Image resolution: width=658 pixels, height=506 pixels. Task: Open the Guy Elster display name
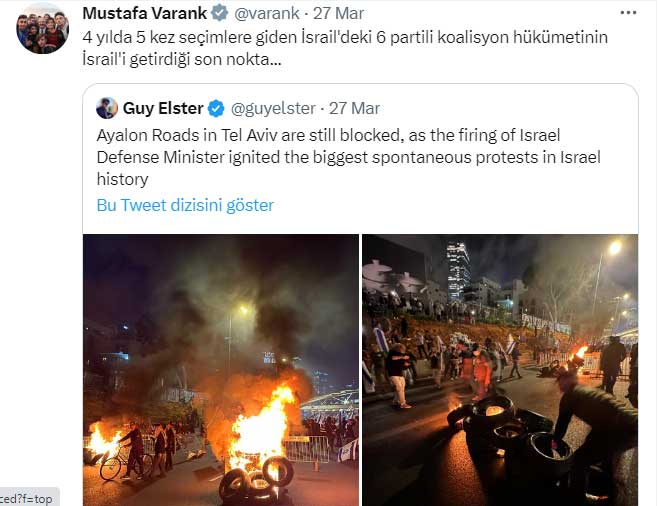tap(163, 108)
